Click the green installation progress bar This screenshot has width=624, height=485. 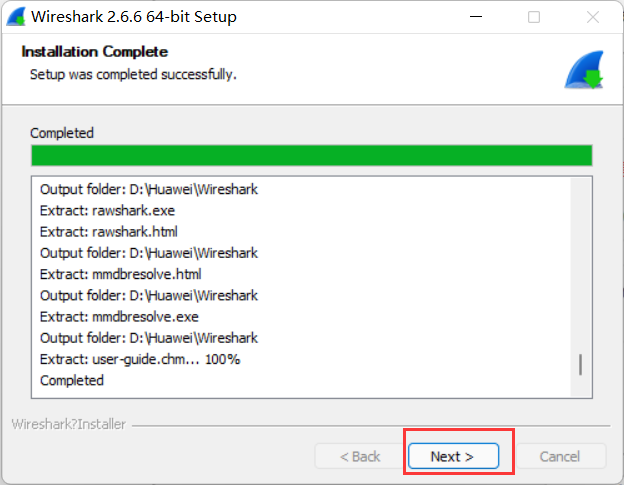pyautogui.click(x=312, y=155)
